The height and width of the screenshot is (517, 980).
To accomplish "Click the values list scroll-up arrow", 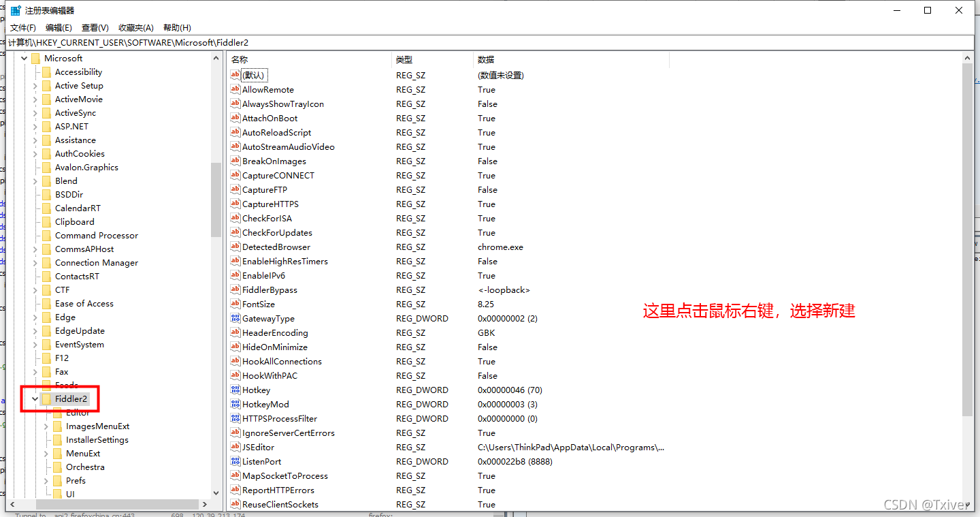I will (x=968, y=59).
